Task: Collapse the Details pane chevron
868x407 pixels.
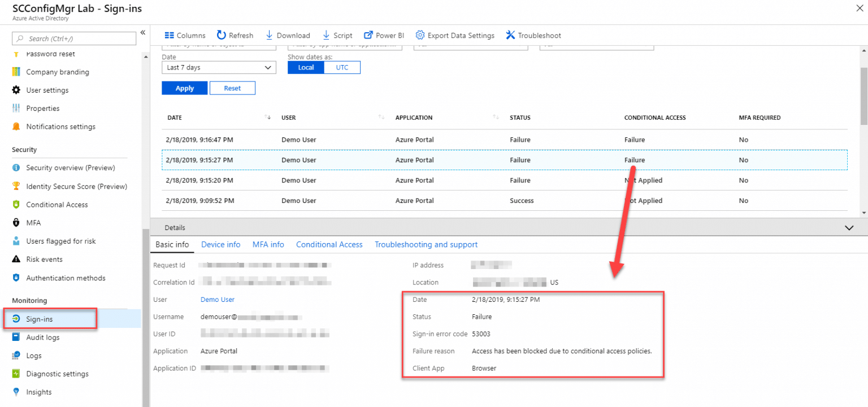Action: (849, 227)
